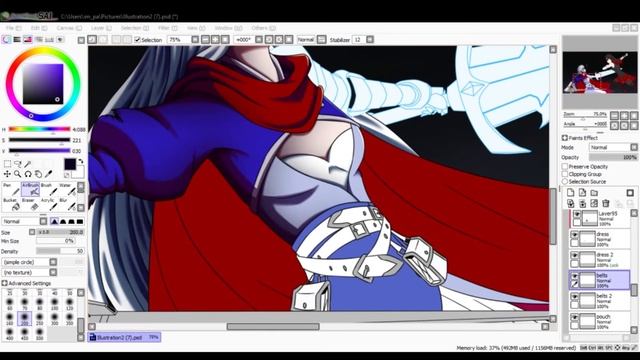Hide the dress 2 layer

(575, 255)
